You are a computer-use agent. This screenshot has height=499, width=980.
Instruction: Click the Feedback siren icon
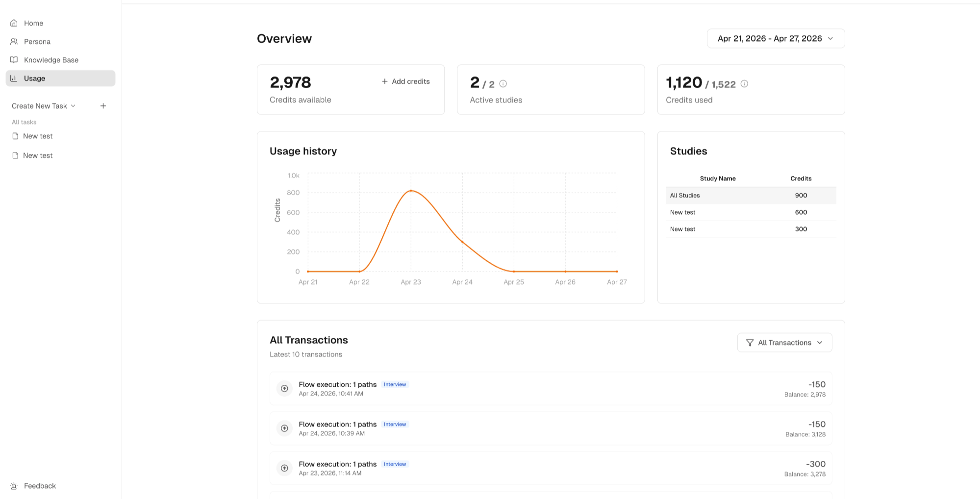[14, 486]
